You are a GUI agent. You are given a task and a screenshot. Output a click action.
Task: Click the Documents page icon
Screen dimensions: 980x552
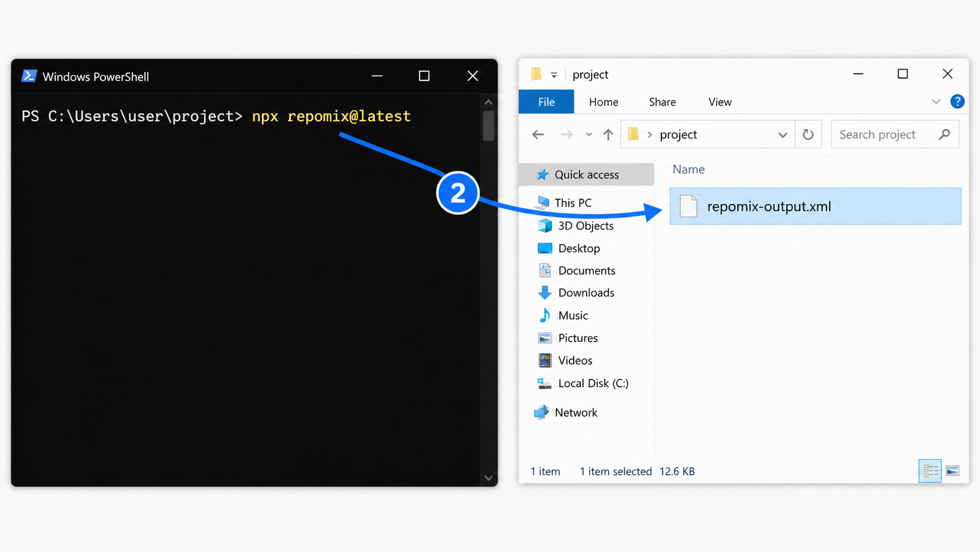click(x=545, y=270)
